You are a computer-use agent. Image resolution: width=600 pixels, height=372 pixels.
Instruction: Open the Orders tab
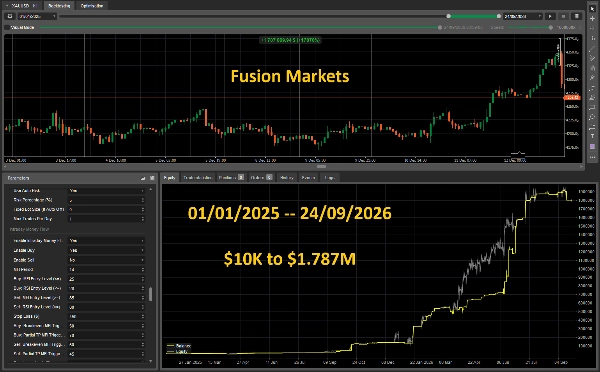tap(261, 178)
